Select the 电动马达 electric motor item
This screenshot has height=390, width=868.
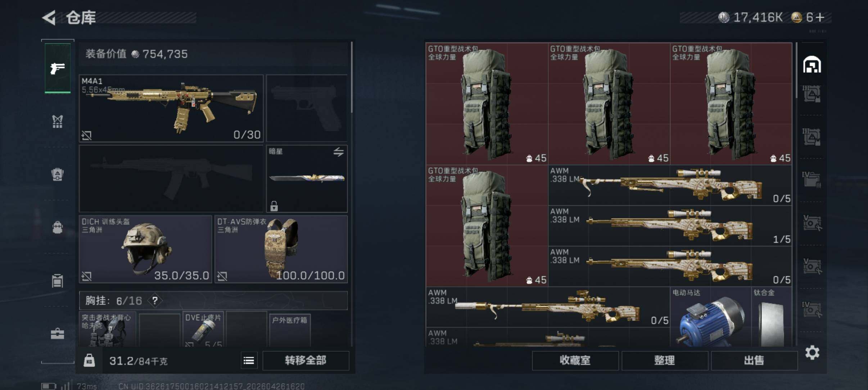point(710,317)
